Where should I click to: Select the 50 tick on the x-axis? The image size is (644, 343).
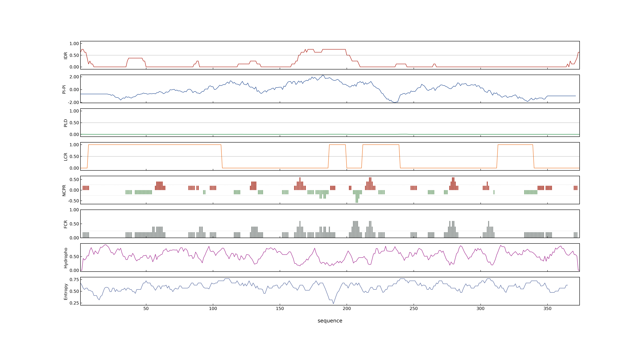[x=146, y=309]
